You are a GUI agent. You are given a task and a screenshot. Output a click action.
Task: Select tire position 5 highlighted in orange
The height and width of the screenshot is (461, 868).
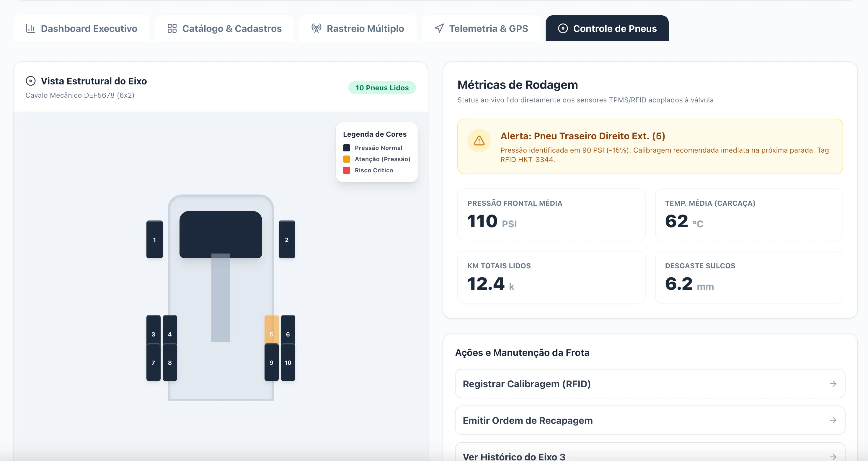[x=271, y=334]
